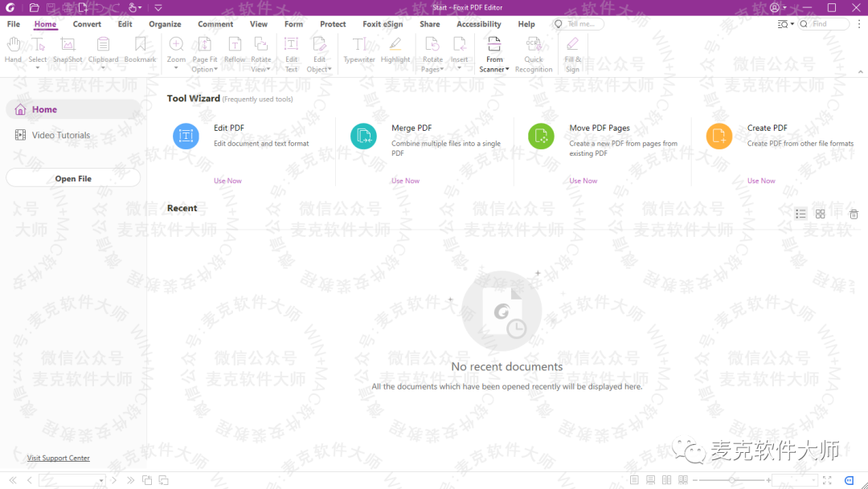Viewport: 868px width, 489px height.
Task: Collapse the ribbon with chevron
Action: pyautogui.click(x=860, y=72)
